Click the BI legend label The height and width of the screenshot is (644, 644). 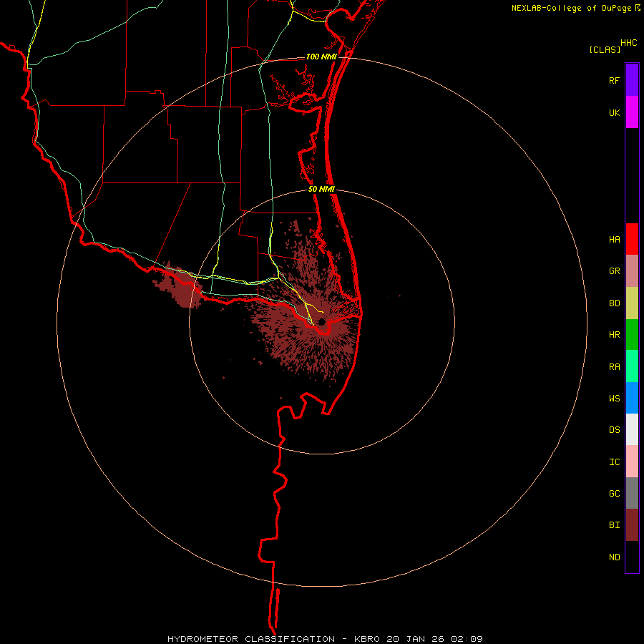(x=614, y=525)
